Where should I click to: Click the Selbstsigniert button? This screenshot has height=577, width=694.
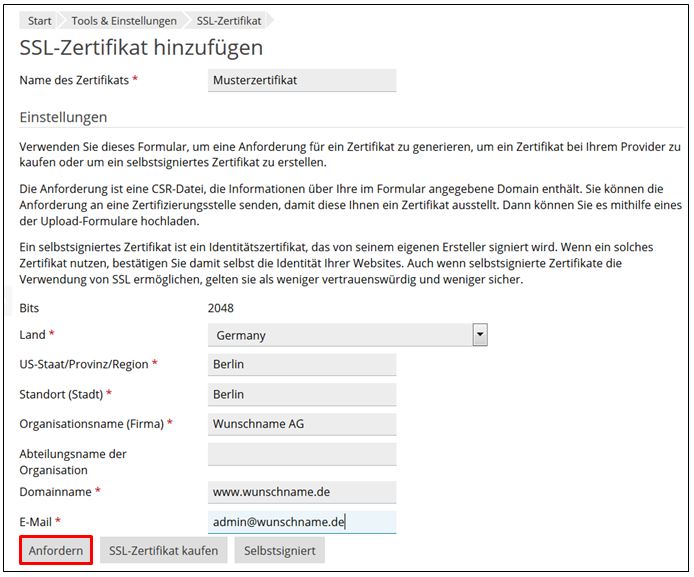click(280, 550)
